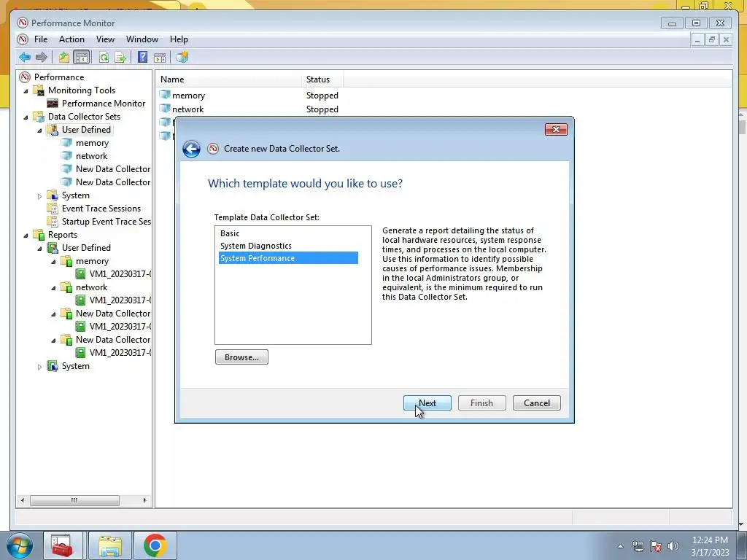The height and width of the screenshot is (560, 747).
Task: Click the wizard's blue back arrow
Action: (x=192, y=149)
